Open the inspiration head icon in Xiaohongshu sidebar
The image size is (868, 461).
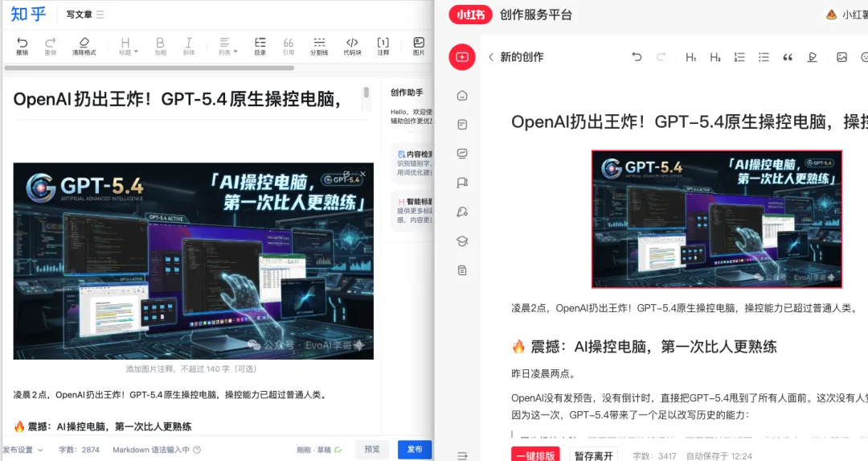[x=462, y=212]
